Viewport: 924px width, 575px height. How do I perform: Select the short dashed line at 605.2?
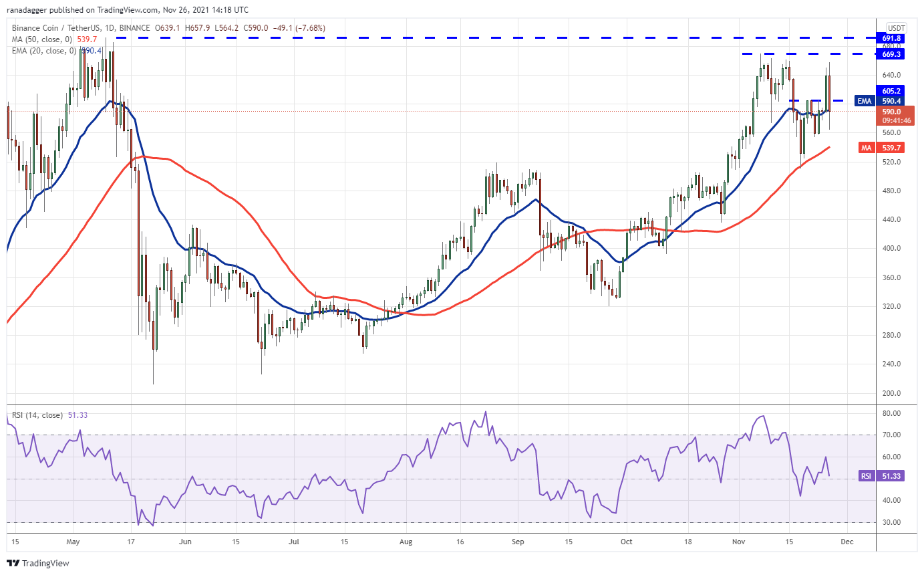(816, 100)
